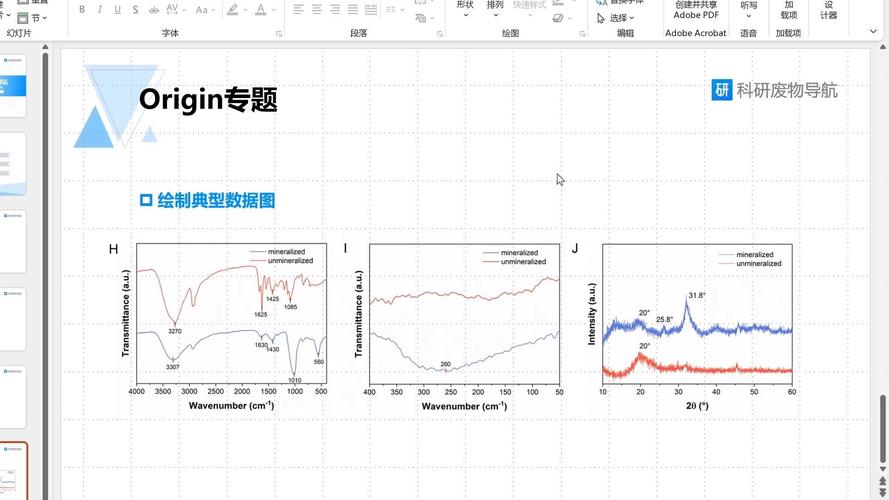The height and width of the screenshot is (500, 889).
Task: Open the font color dropdown arrow
Action: click(x=274, y=10)
